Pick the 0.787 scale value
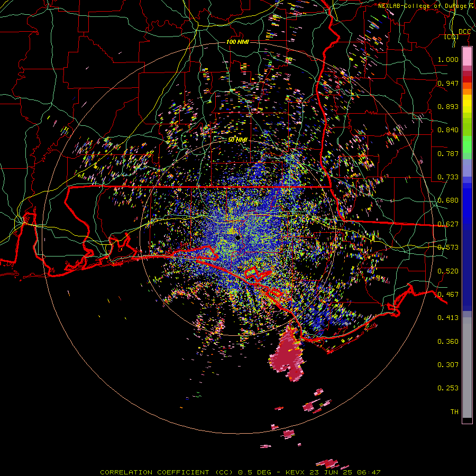Image resolution: width=476 pixels, height=476 pixels. coord(448,153)
